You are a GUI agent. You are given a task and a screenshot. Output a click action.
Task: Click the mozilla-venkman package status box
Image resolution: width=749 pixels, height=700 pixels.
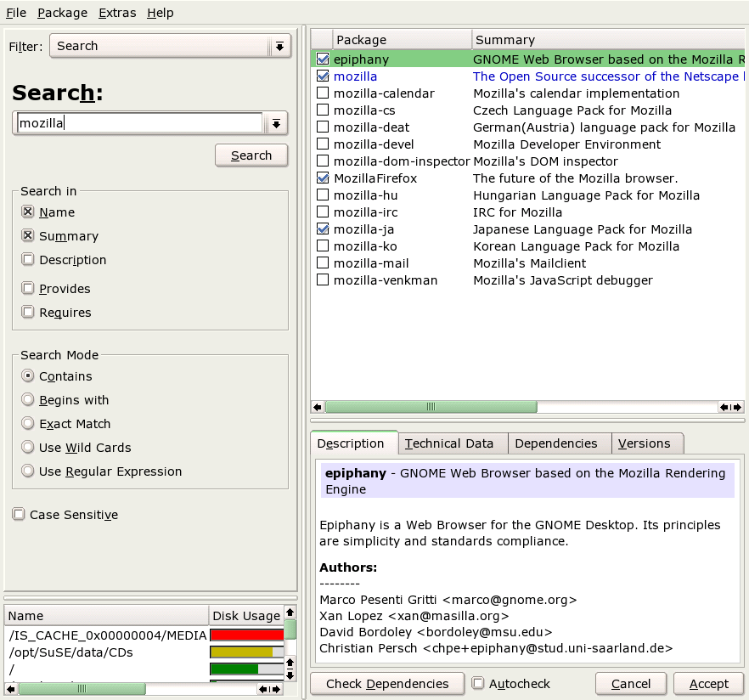point(323,280)
